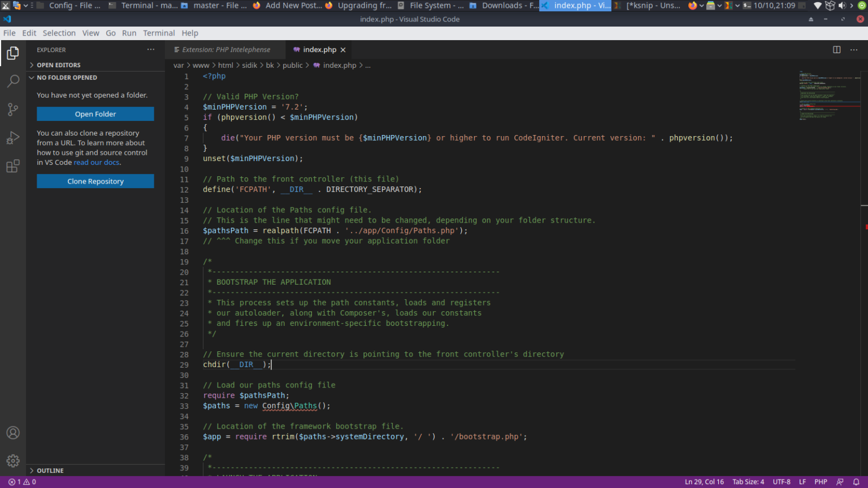Image resolution: width=868 pixels, height=488 pixels.
Task: Follow the 'read our docs' link
Action: point(96,162)
